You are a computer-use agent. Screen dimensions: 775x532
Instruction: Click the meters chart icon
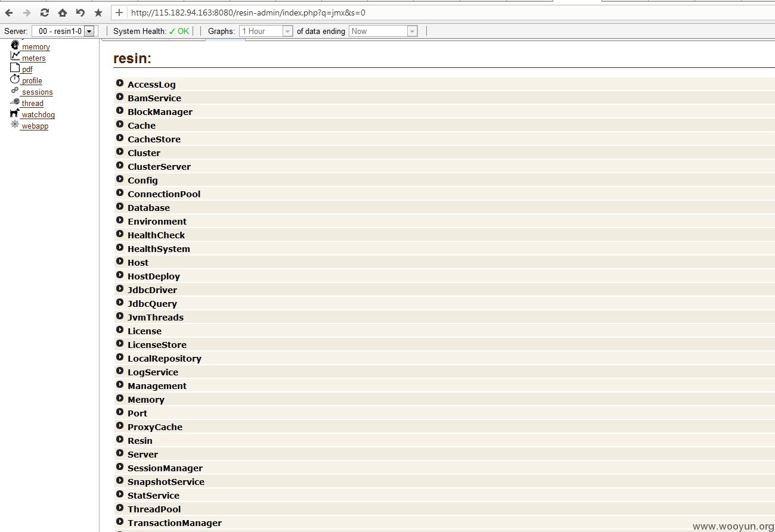point(15,57)
